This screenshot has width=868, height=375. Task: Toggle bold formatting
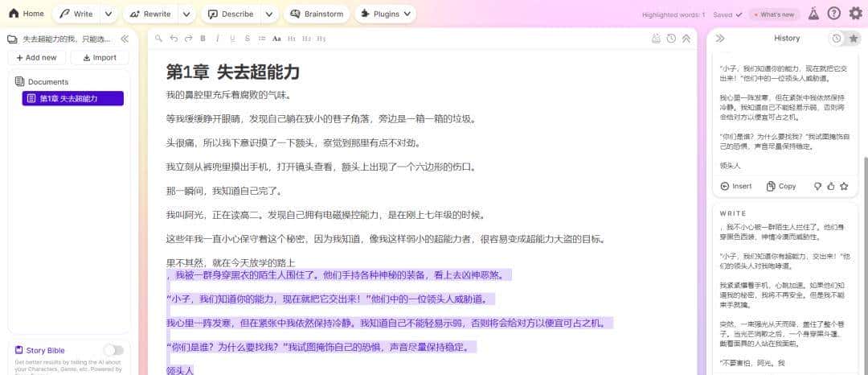(x=203, y=38)
